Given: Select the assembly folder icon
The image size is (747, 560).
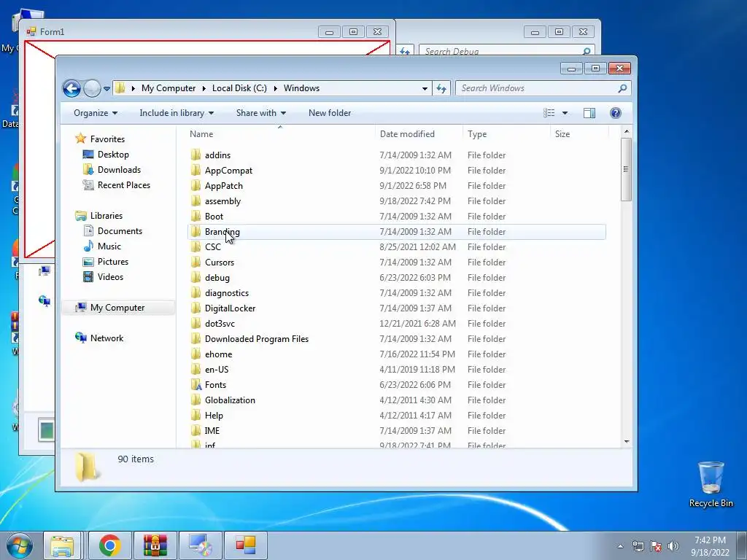Looking at the screenshot, I should 196,201.
